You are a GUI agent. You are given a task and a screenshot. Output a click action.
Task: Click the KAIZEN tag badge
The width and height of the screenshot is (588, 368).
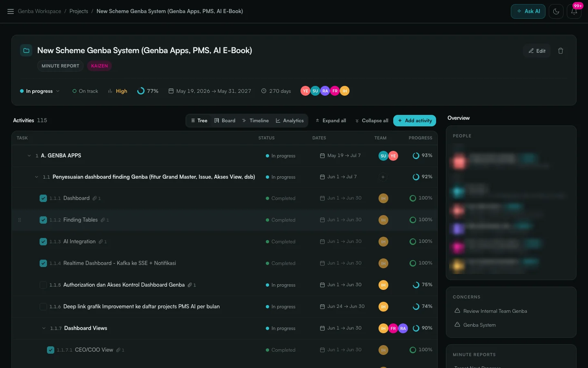99,66
